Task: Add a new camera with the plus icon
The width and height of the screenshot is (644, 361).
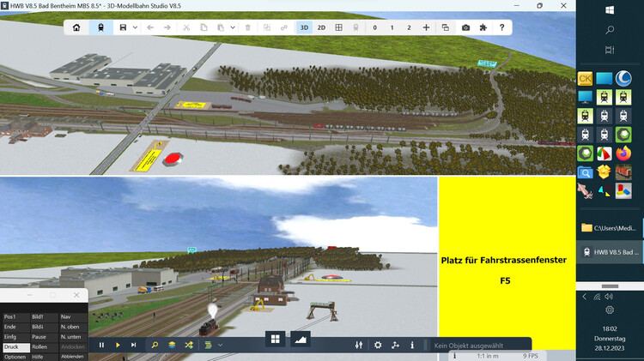Action: click(426, 27)
